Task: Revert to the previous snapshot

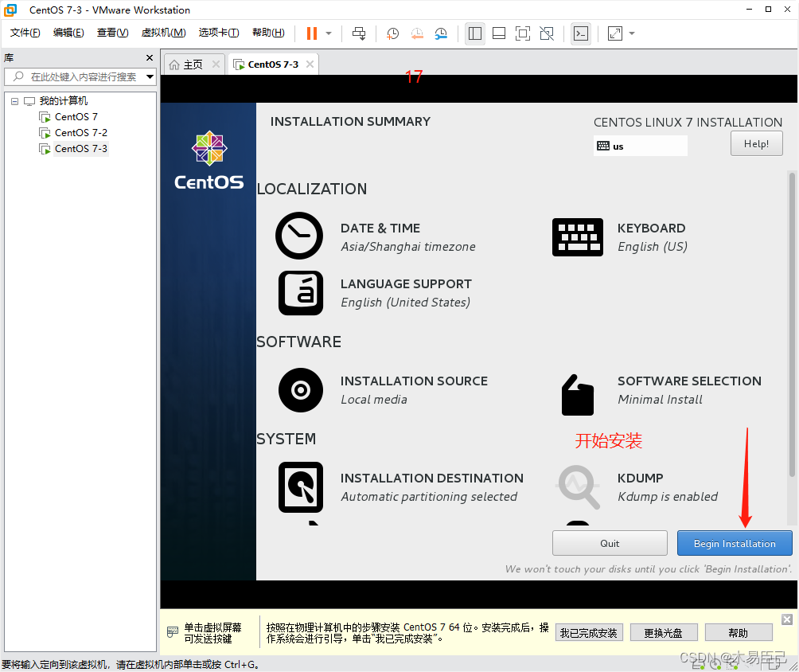Action: click(417, 33)
